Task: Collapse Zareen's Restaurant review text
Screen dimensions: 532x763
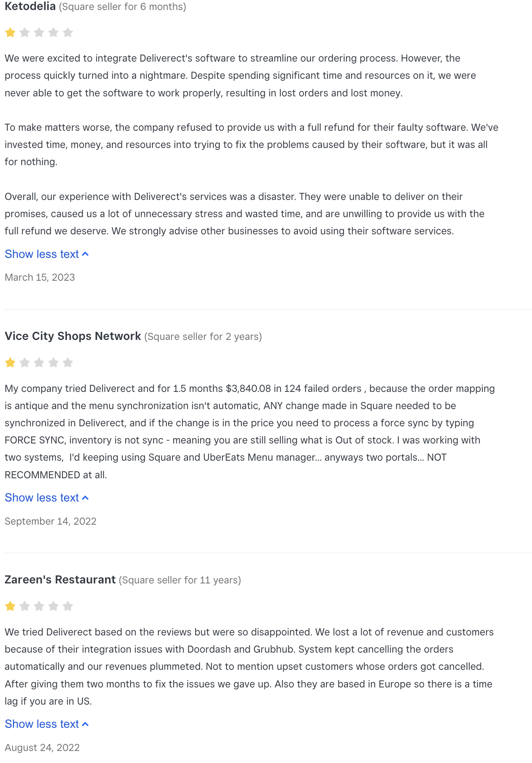Action: coord(47,724)
